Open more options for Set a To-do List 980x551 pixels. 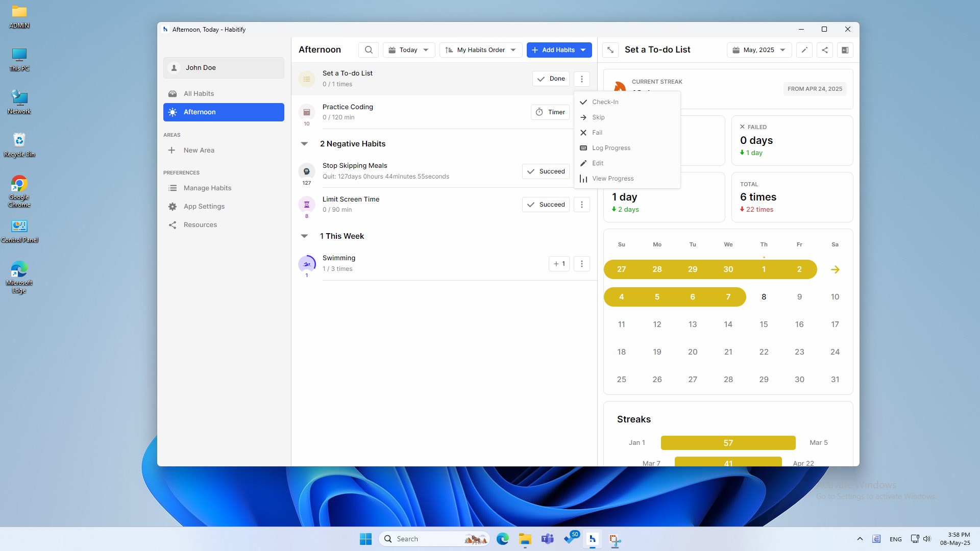[x=582, y=79]
